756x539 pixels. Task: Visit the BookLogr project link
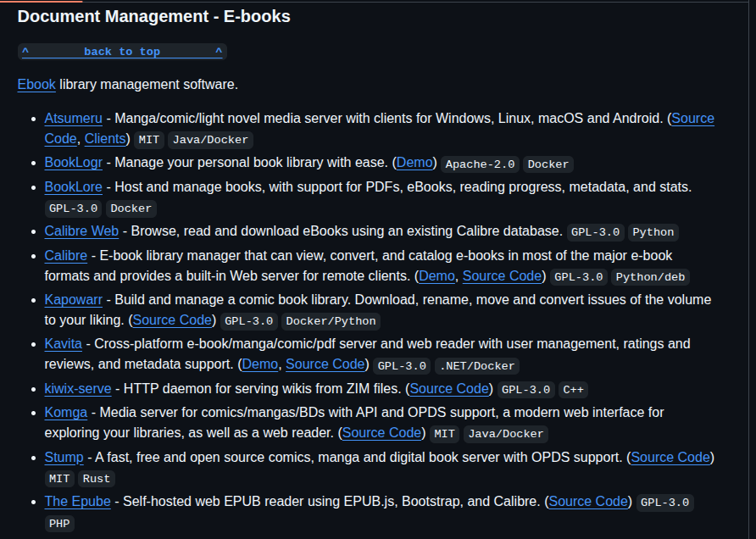pyautogui.click(x=73, y=163)
